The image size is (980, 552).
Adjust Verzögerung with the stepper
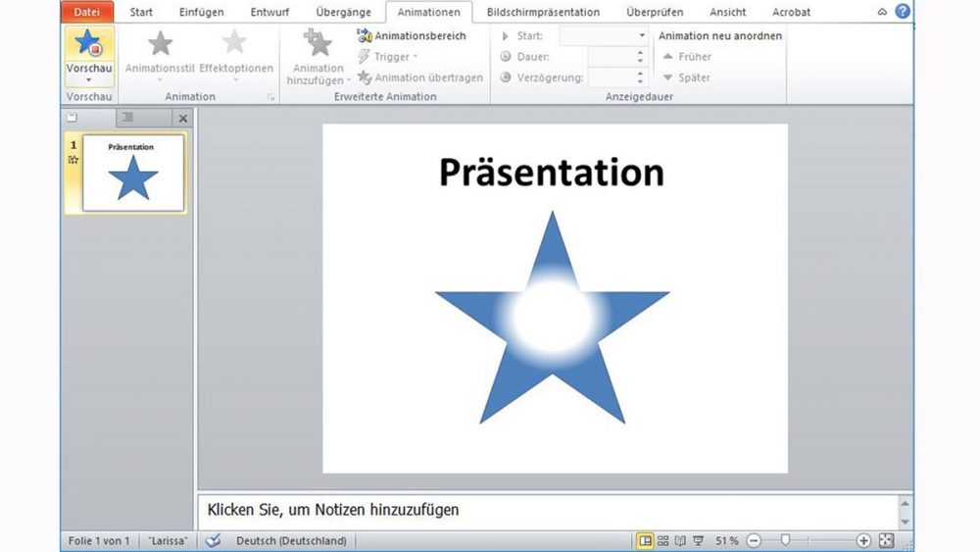640,77
